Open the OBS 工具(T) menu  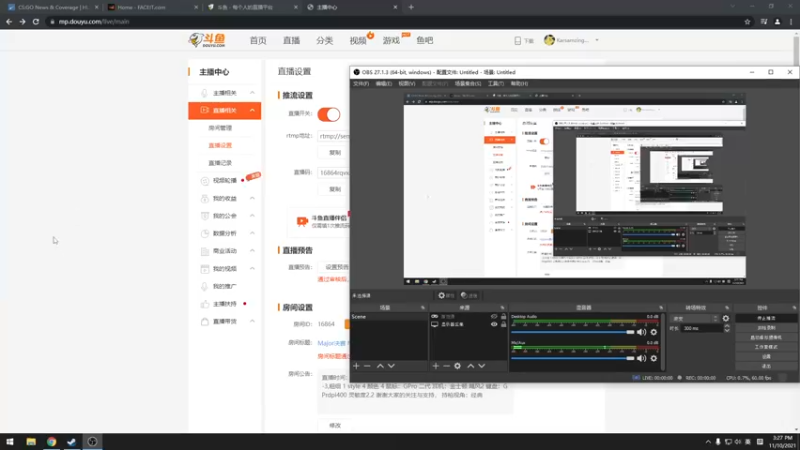496,84
